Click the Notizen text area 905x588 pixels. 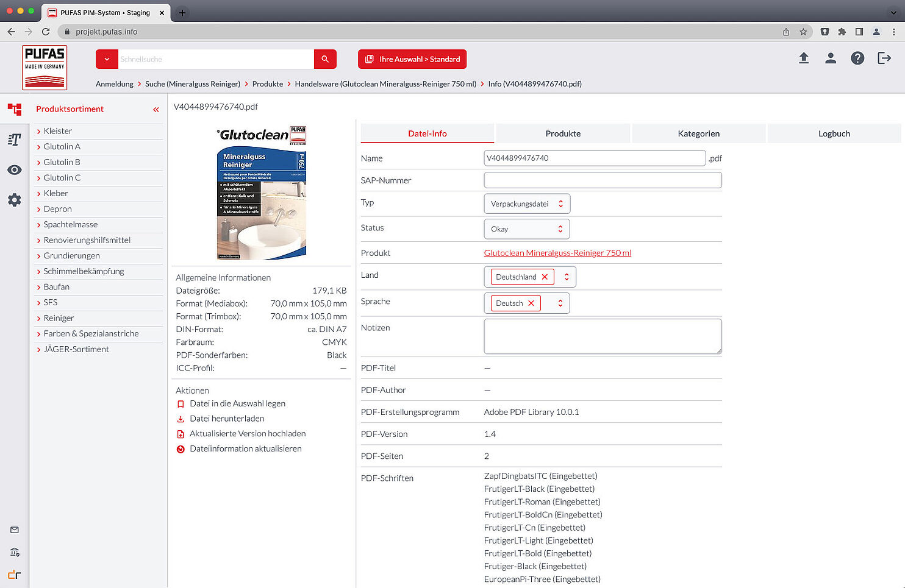click(603, 336)
